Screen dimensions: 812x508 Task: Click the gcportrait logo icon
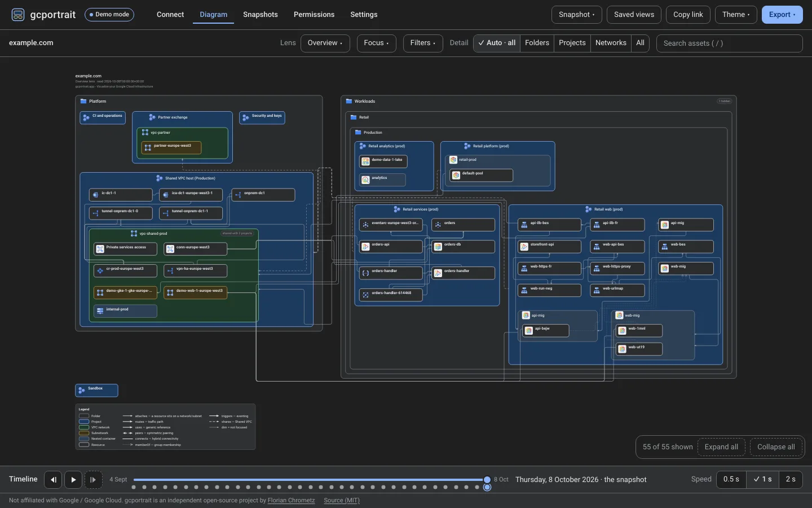click(x=18, y=15)
